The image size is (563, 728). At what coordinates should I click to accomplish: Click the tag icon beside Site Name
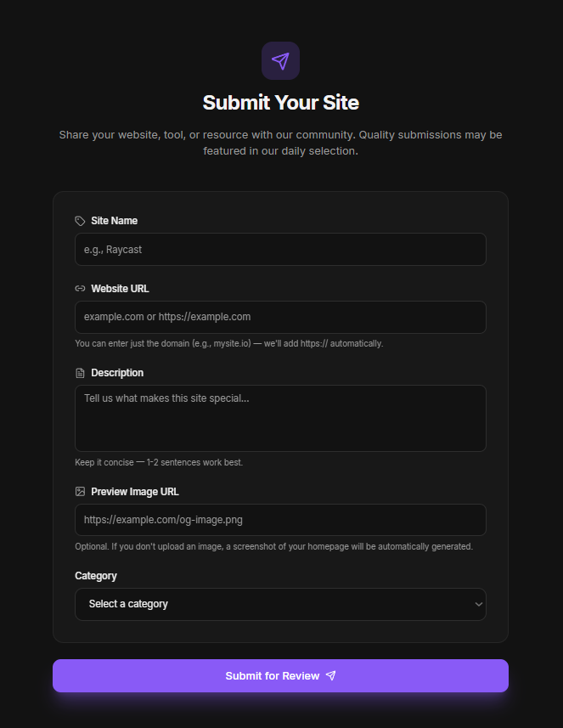pos(79,220)
